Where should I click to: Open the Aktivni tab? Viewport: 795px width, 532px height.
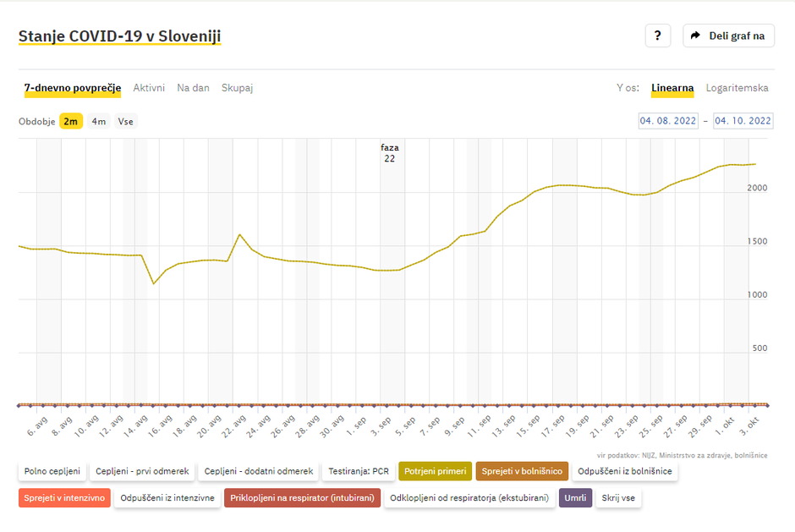[x=149, y=88]
